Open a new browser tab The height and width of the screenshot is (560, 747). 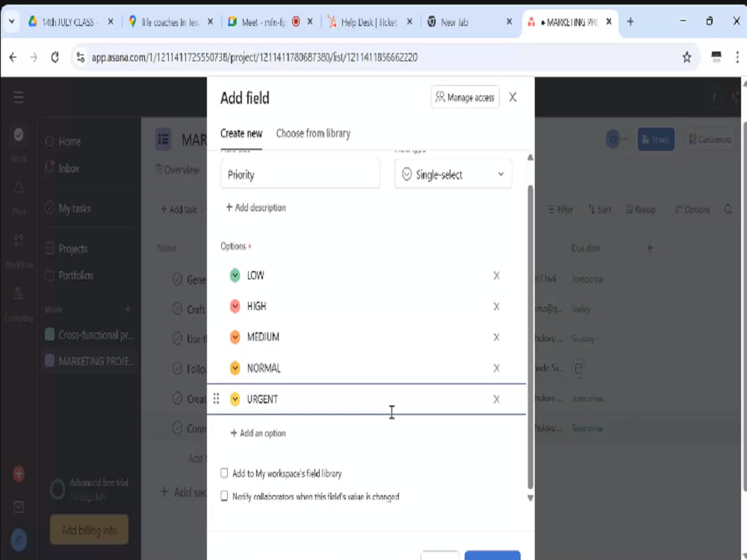tap(630, 22)
